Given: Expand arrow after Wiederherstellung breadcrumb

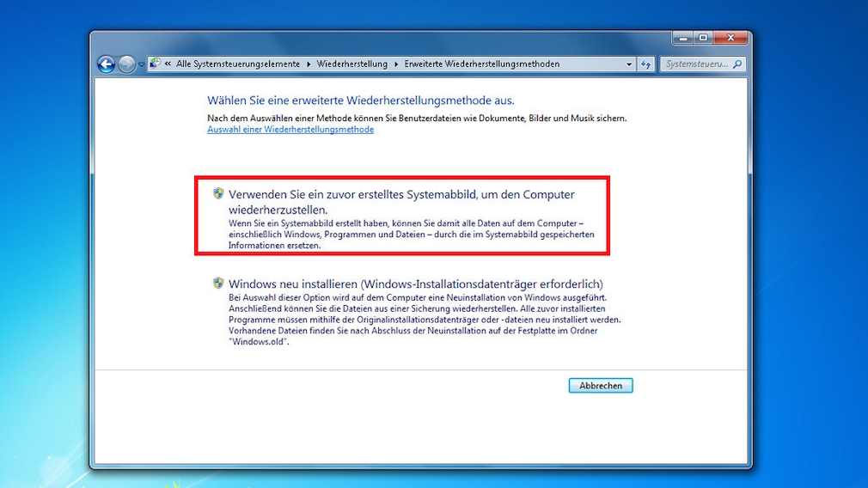Looking at the screenshot, I should [396, 64].
